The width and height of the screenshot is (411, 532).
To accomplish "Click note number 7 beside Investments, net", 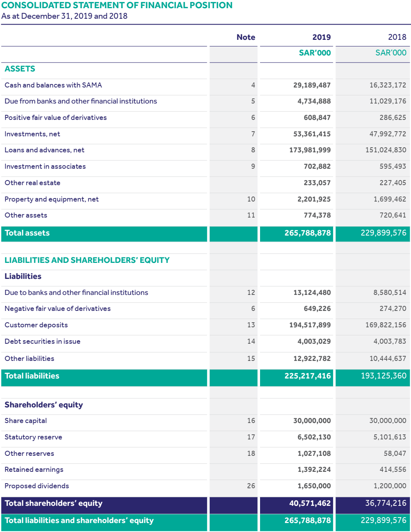I will 253,134.
